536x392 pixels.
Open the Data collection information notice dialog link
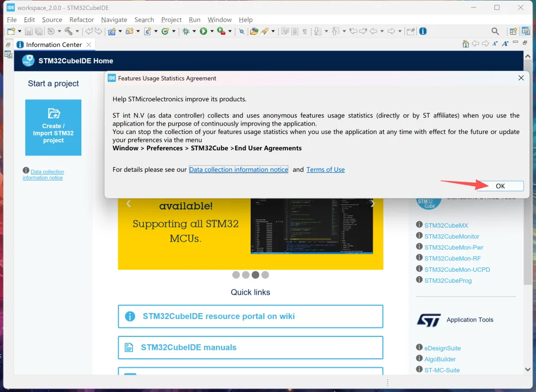click(x=239, y=170)
